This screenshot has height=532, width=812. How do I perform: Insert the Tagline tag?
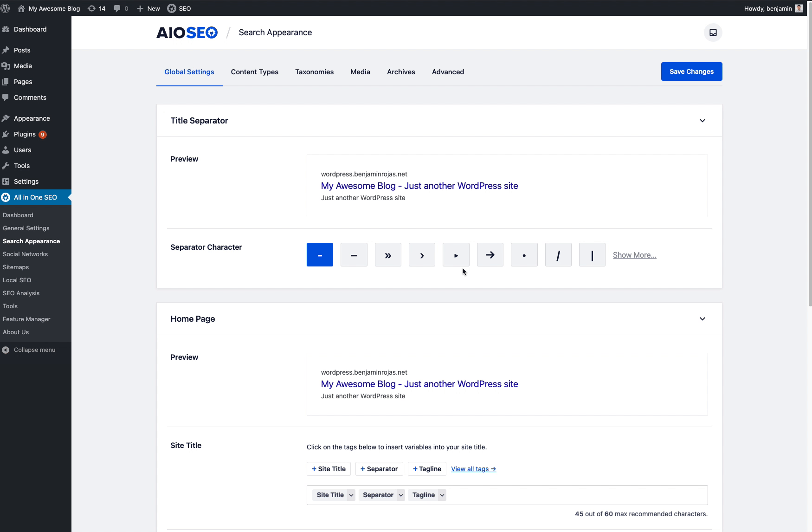(x=427, y=469)
